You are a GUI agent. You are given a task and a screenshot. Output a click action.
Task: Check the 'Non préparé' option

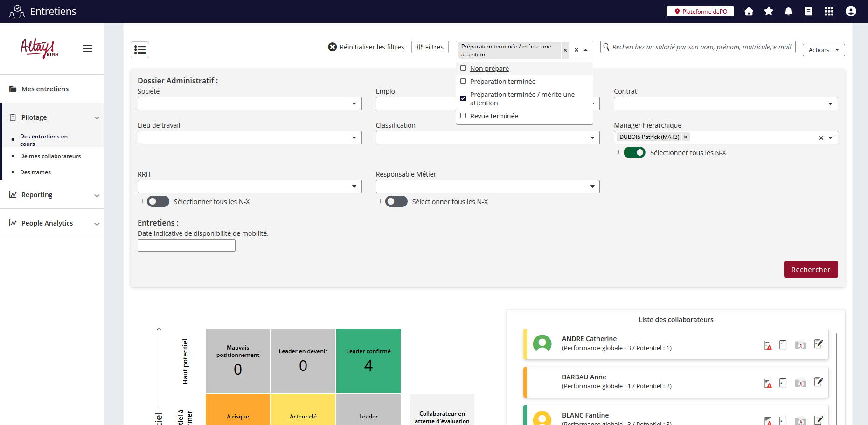(463, 69)
